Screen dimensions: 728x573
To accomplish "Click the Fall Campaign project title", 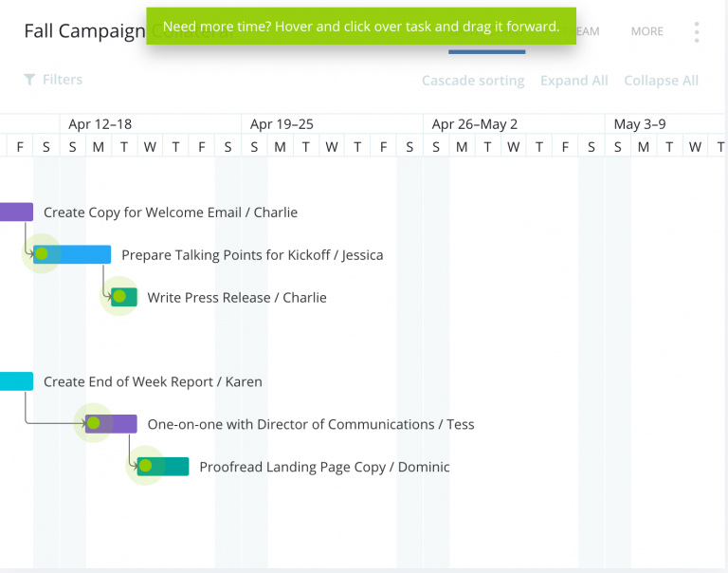I will pos(83,31).
